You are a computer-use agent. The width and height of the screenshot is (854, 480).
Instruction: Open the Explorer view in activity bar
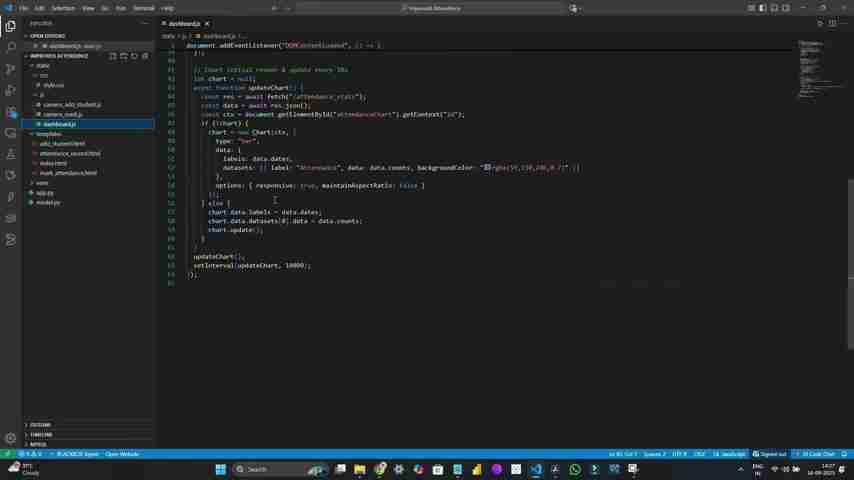point(11,26)
